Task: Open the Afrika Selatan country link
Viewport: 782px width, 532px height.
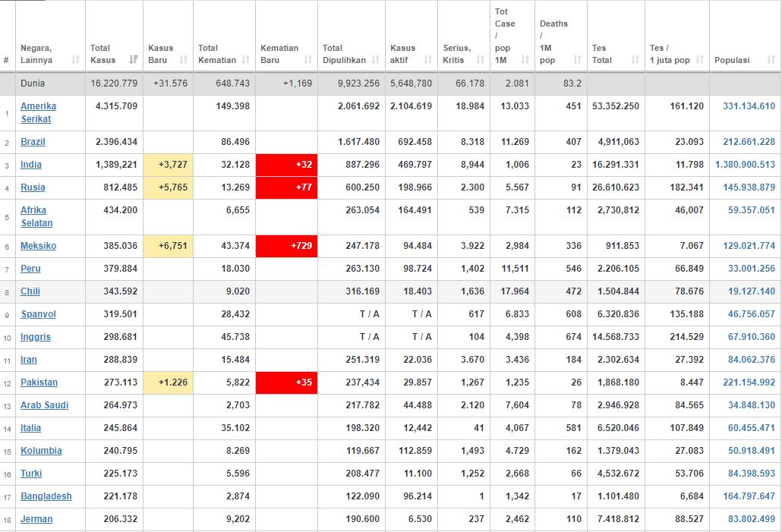Action: (36, 216)
